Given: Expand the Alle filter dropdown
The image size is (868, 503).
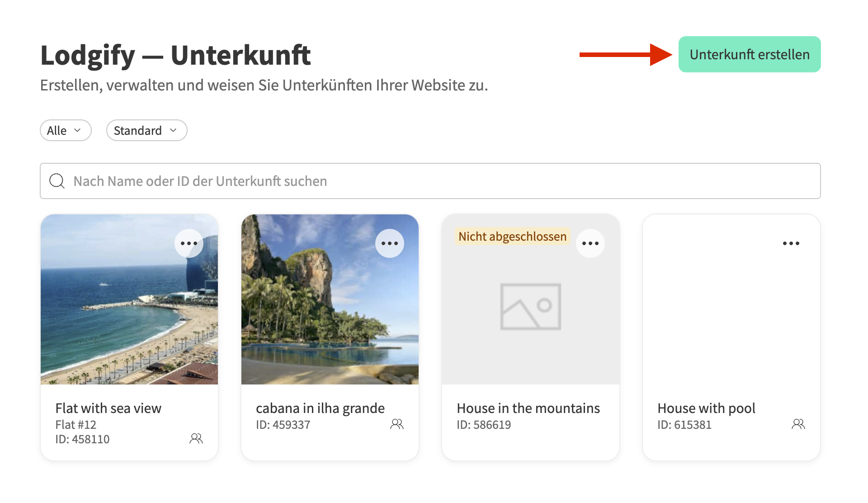Looking at the screenshot, I should (66, 130).
